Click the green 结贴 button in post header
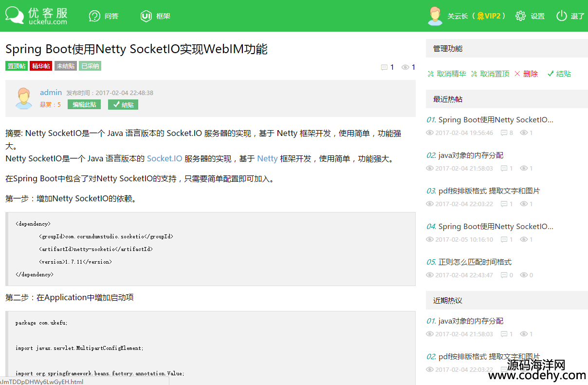Viewport: 588px width, 385px height. (123, 104)
